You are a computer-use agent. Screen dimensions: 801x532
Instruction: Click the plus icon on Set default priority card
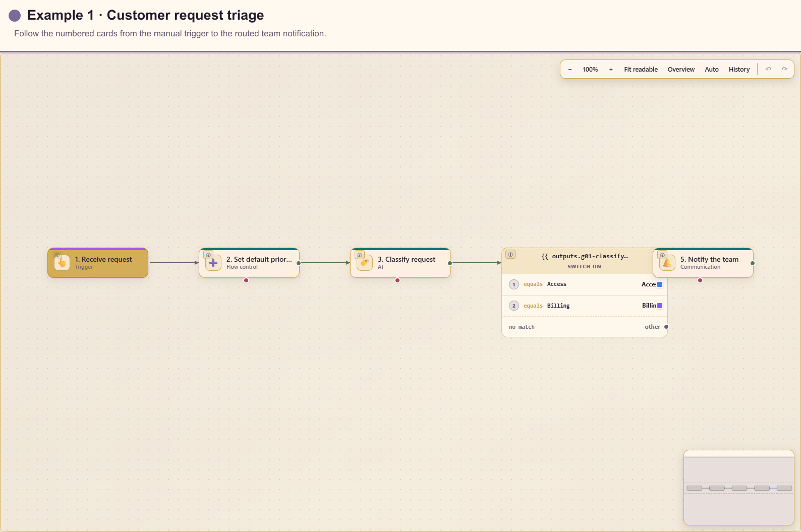pos(213,263)
